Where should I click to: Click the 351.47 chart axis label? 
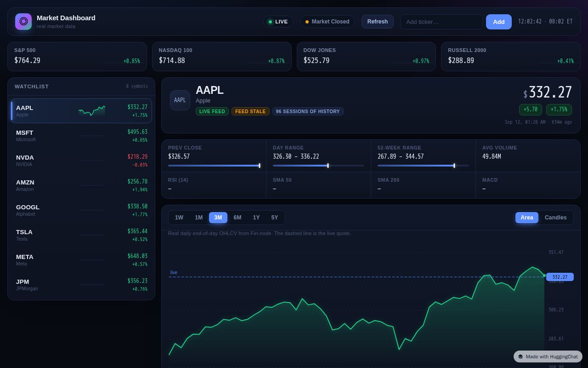pyautogui.click(x=556, y=252)
